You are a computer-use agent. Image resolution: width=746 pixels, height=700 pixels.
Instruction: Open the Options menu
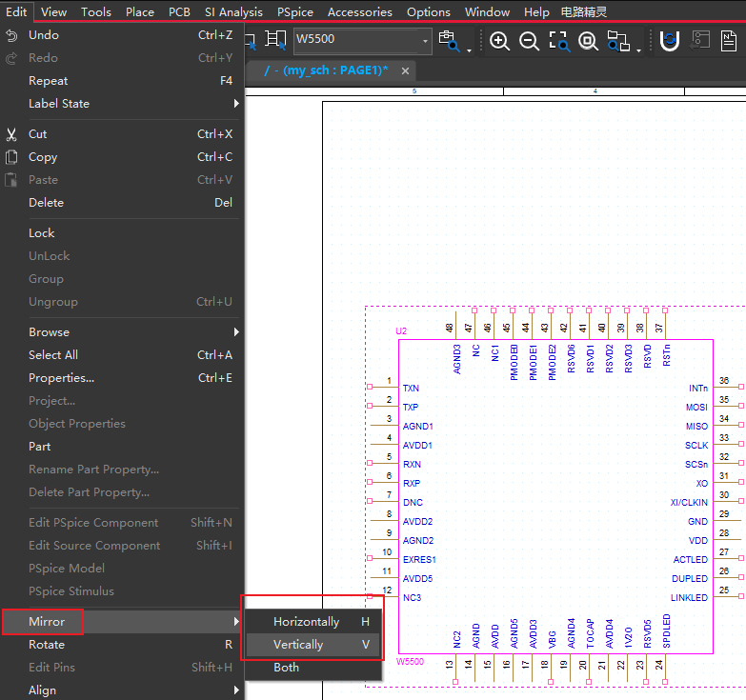click(428, 11)
